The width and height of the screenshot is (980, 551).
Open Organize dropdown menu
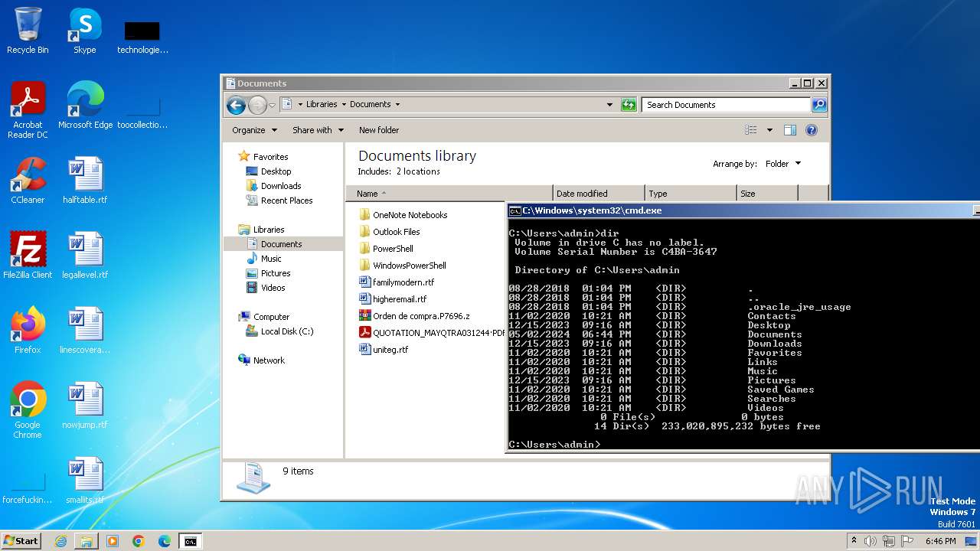coord(255,130)
